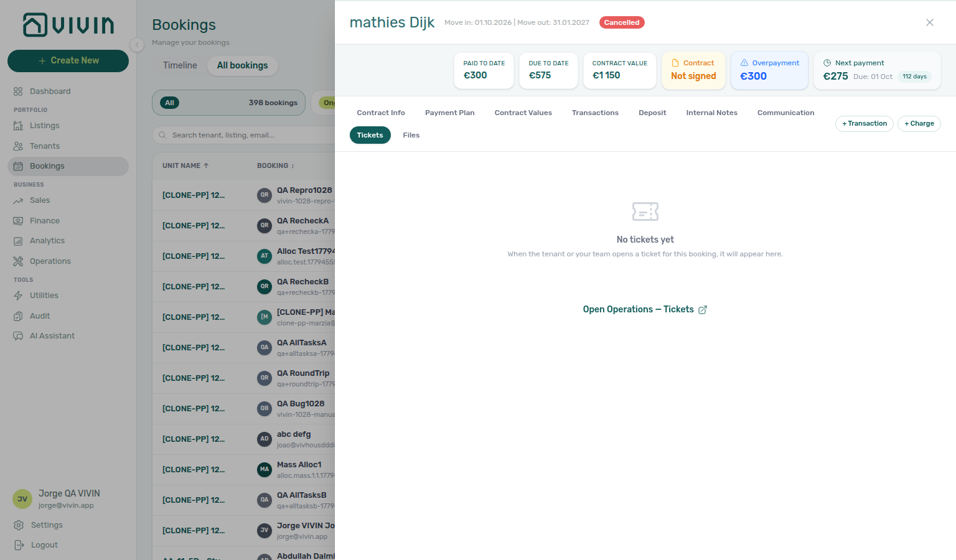Select the Tickets tab
Image resolution: width=956 pixels, height=560 pixels.
[x=370, y=135]
